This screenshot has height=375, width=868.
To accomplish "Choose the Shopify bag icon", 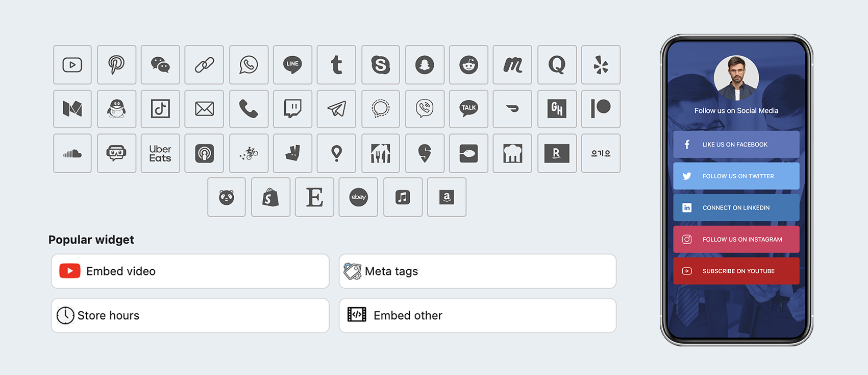I will pos(270,197).
